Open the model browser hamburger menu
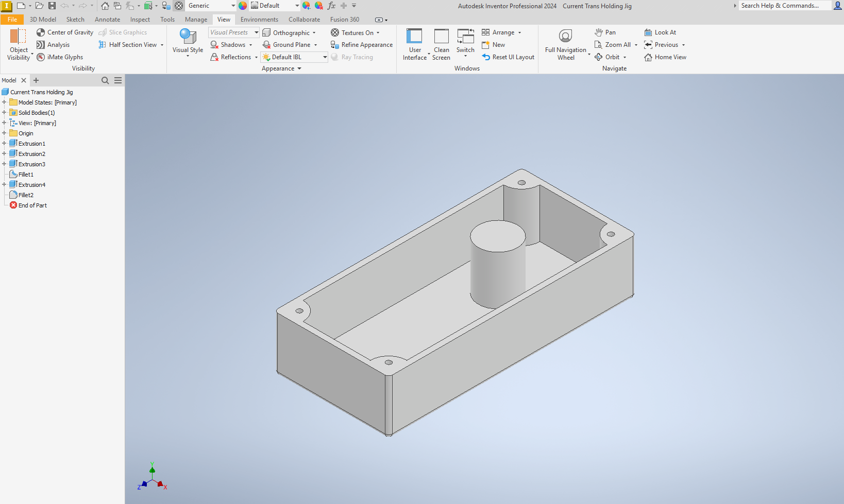This screenshot has width=844, height=504. pos(118,80)
